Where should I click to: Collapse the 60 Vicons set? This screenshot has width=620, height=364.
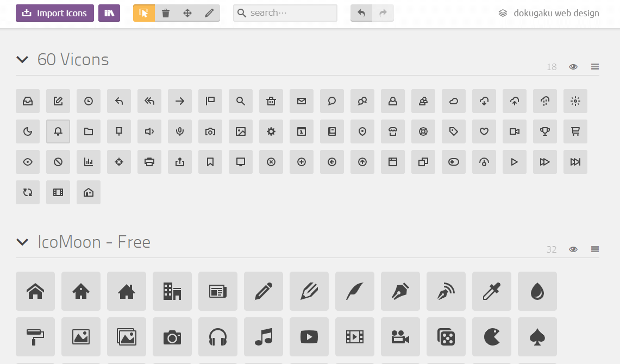coord(22,60)
